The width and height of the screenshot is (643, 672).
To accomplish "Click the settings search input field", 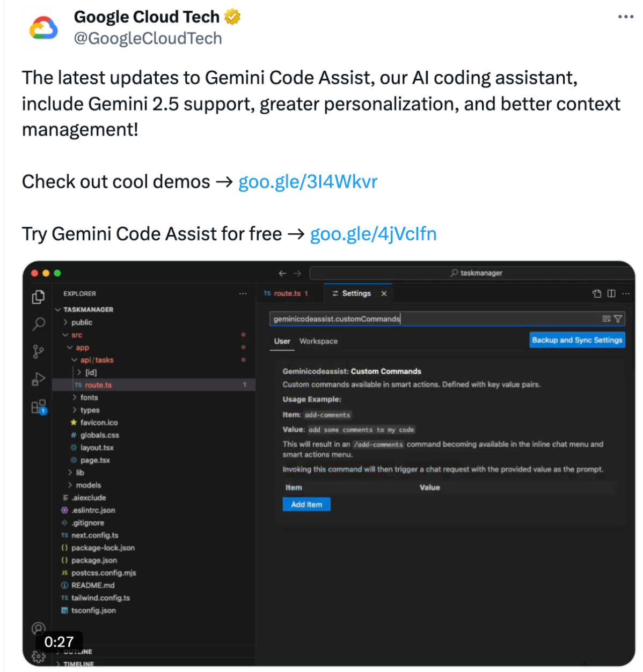I will tap(435, 319).
